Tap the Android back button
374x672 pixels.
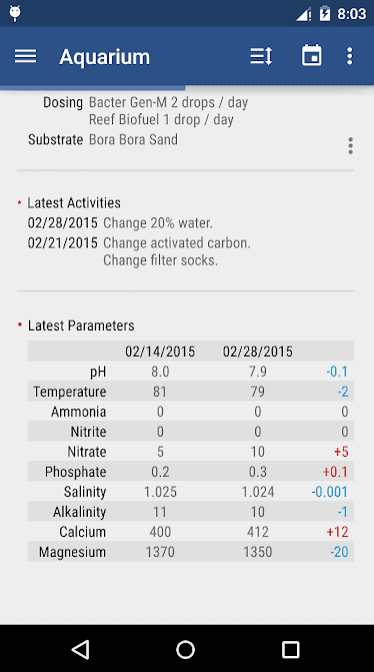pyautogui.click(x=81, y=649)
